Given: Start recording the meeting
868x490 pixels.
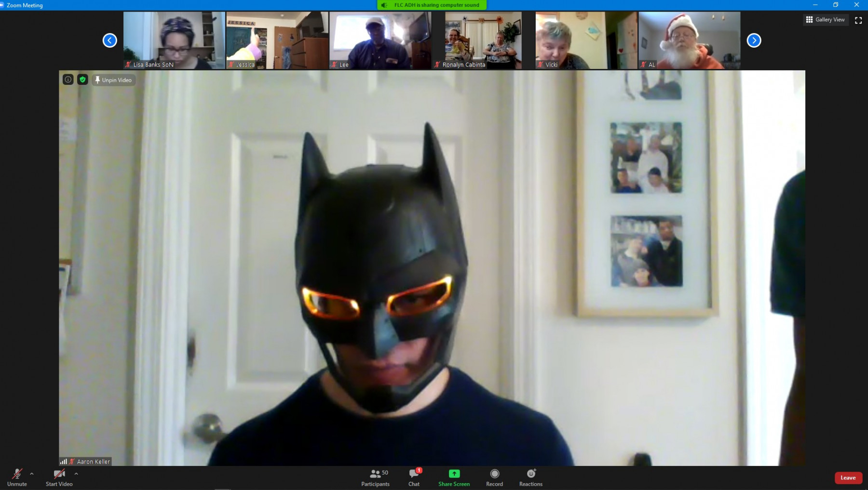Looking at the screenshot, I should (x=494, y=477).
